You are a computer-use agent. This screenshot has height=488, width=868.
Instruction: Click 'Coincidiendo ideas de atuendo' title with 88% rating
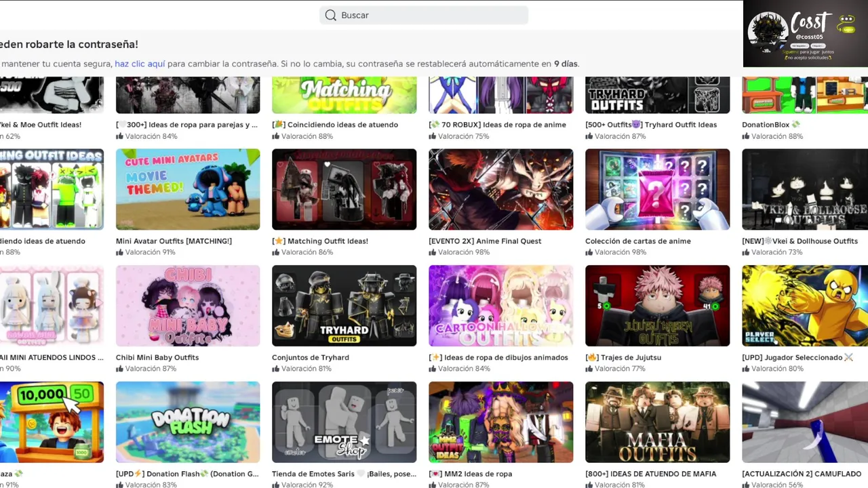[x=335, y=125]
